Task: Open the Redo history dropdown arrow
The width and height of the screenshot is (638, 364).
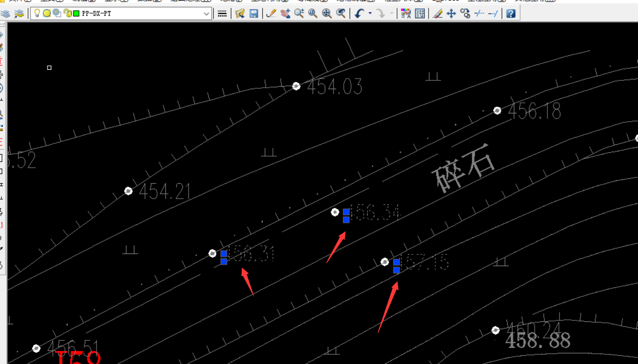Action: pyautogui.click(x=392, y=14)
